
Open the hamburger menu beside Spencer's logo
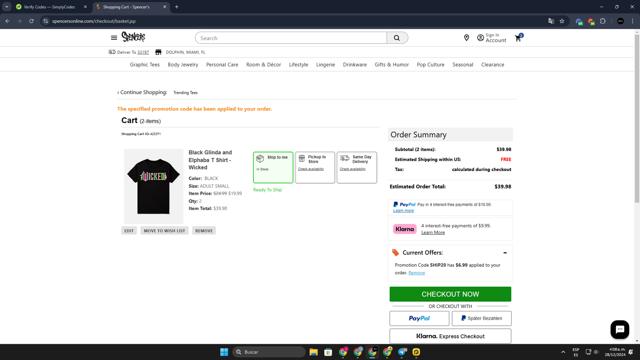tap(114, 38)
